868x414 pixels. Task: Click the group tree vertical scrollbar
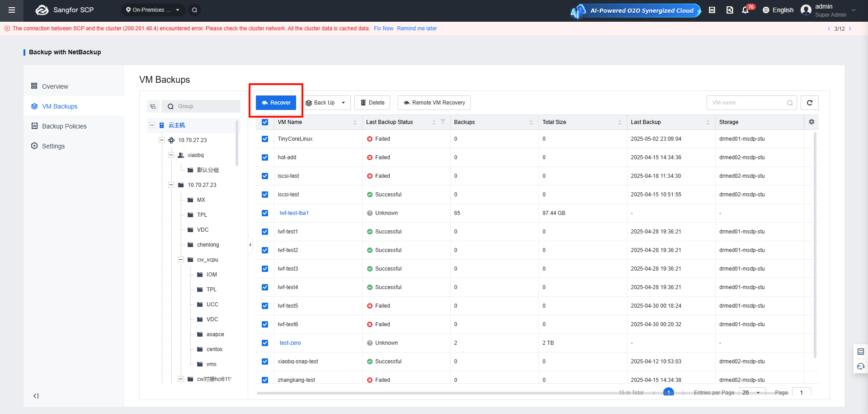[237, 143]
